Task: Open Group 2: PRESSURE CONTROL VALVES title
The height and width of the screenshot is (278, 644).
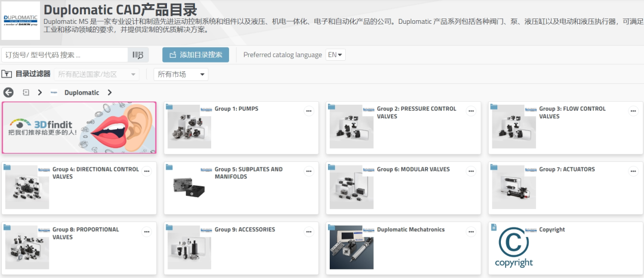Action: click(x=416, y=113)
